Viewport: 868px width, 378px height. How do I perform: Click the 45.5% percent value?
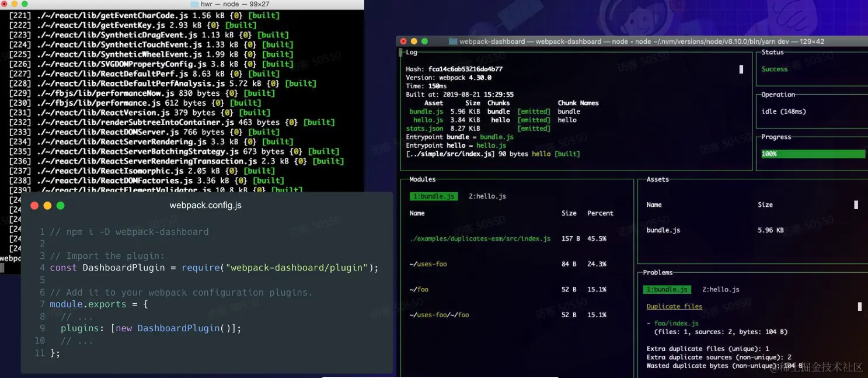[x=597, y=238]
